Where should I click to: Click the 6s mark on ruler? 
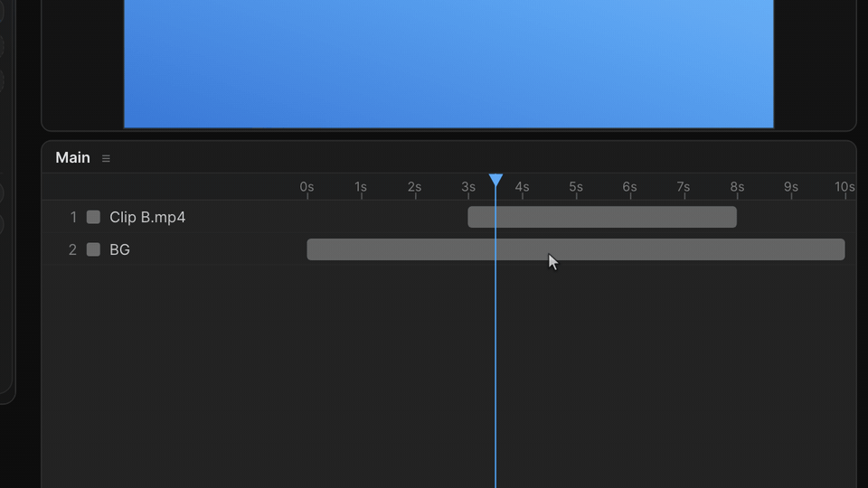click(x=629, y=187)
